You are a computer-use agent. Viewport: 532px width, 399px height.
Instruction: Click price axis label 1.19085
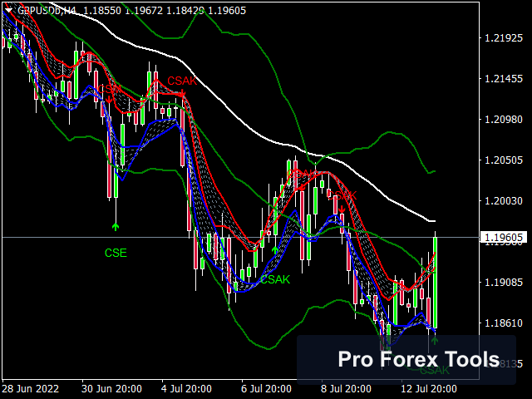(504, 282)
